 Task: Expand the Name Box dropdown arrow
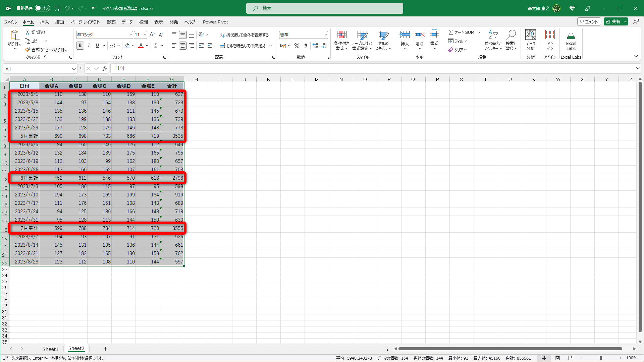73,69
